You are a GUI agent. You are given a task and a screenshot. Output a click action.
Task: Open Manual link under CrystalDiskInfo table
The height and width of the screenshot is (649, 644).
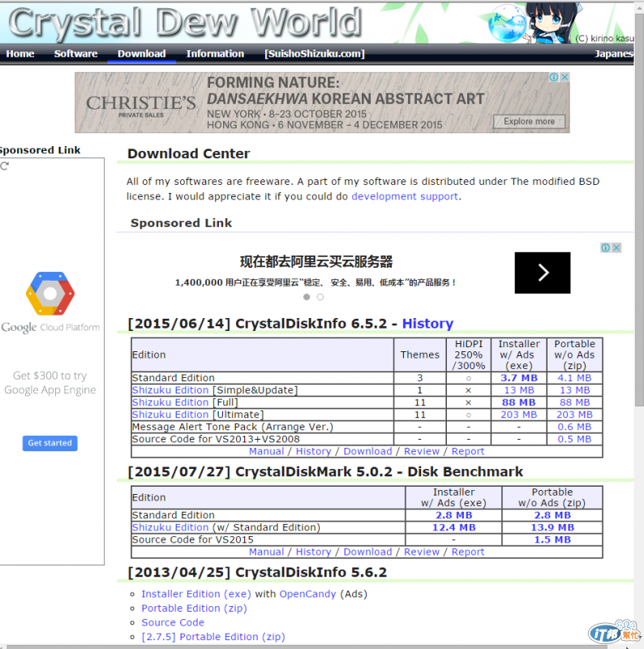click(x=266, y=451)
